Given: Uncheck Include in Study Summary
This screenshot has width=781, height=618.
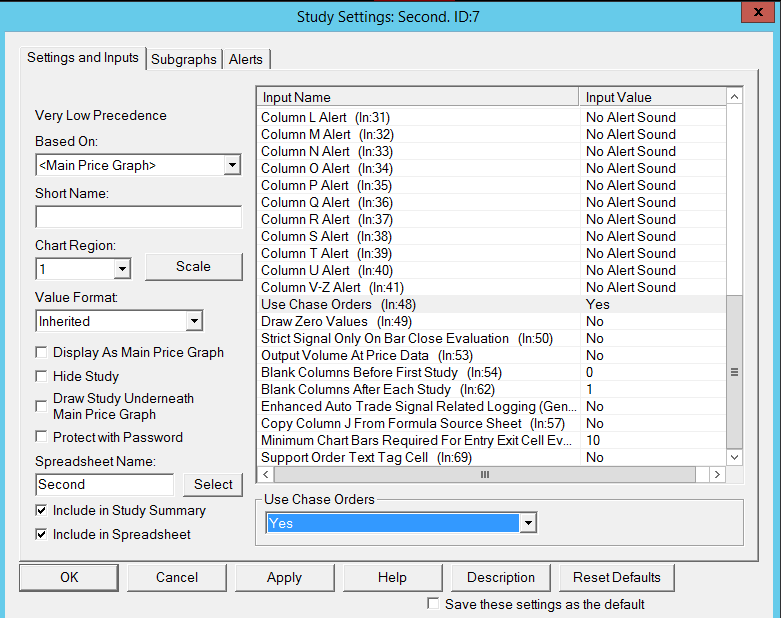Looking at the screenshot, I should pyautogui.click(x=42, y=510).
